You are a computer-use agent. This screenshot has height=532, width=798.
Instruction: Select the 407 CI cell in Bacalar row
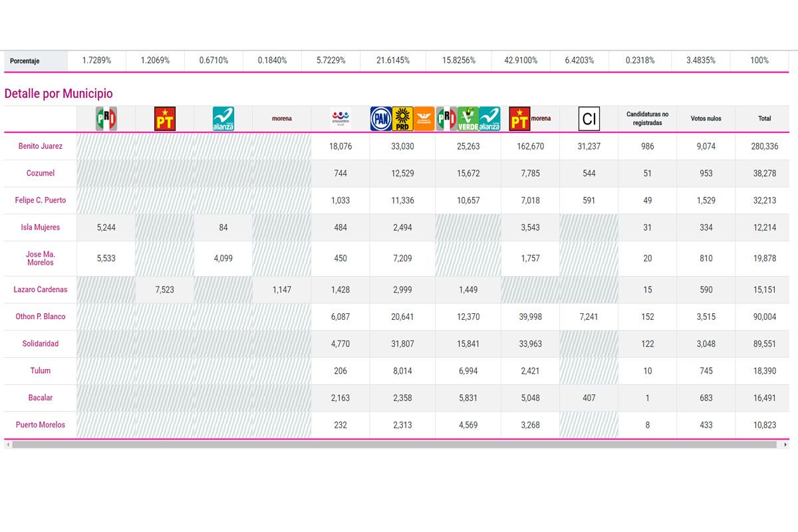click(x=589, y=398)
